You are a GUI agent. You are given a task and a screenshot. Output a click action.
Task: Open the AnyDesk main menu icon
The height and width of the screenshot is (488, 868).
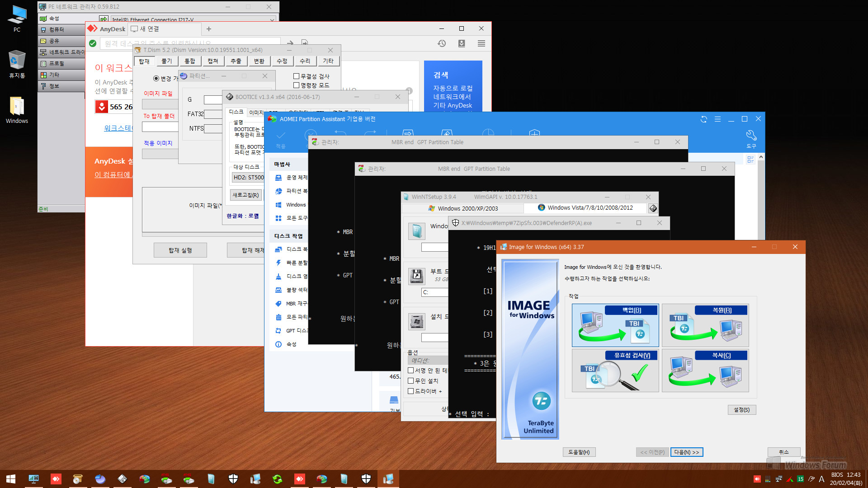click(481, 43)
